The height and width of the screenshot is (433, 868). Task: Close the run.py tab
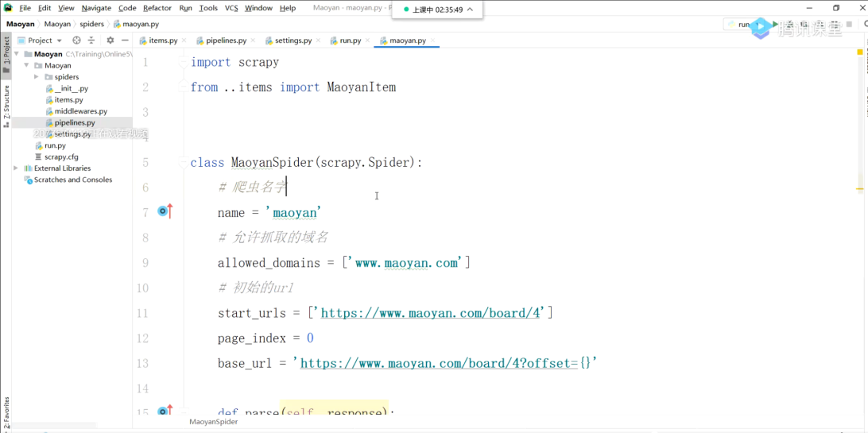(x=367, y=41)
